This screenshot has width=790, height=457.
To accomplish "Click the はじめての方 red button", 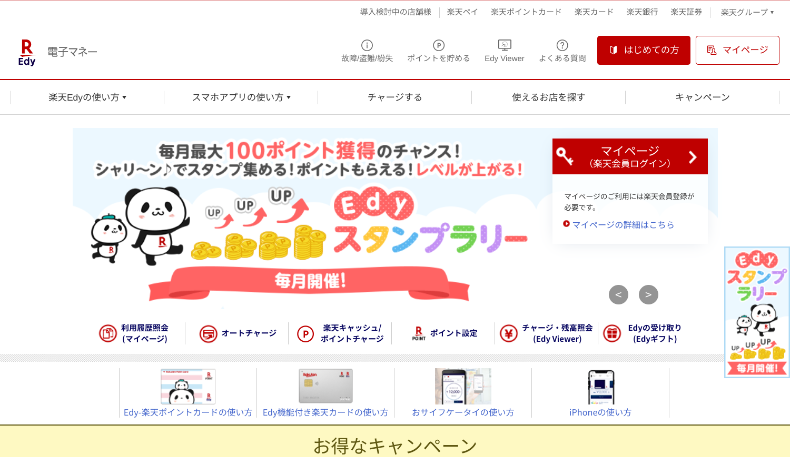I will coord(643,50).
